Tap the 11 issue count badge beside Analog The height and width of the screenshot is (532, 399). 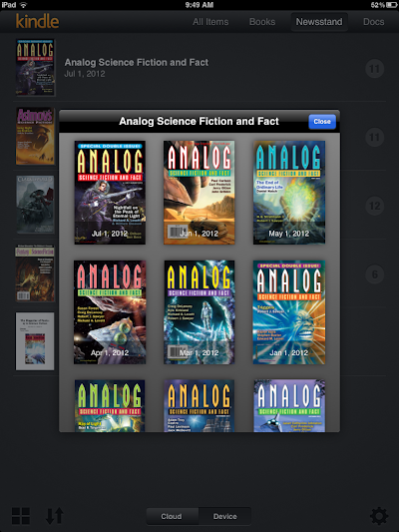tap(375, 69)
